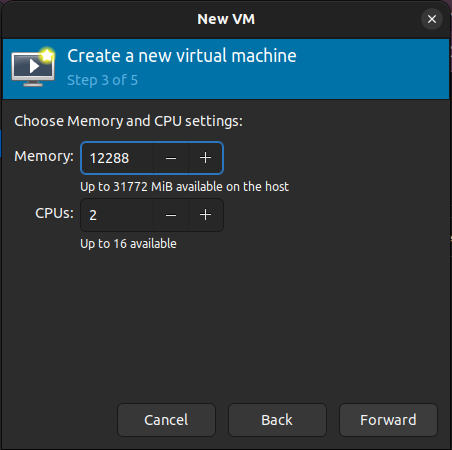Go Back to the previous step

[277, 420]
